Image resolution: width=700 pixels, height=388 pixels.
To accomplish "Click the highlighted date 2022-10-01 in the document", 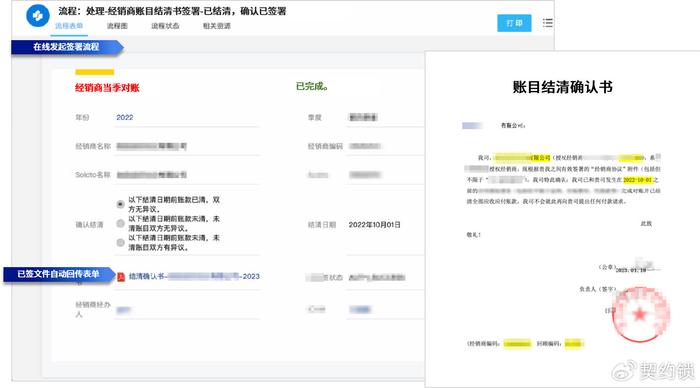I will 638,180.
